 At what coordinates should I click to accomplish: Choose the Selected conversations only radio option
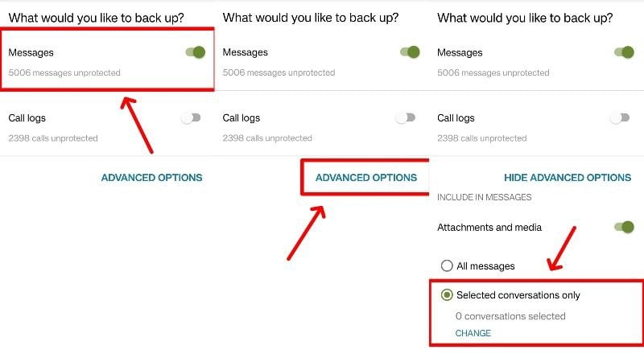pos(447,295)
